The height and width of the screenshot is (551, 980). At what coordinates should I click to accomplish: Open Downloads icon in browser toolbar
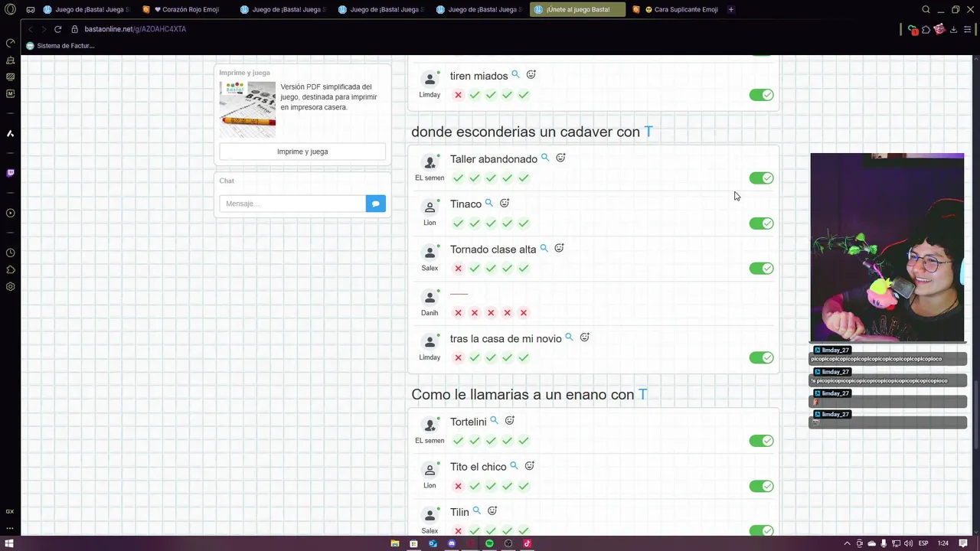(953, 29)
